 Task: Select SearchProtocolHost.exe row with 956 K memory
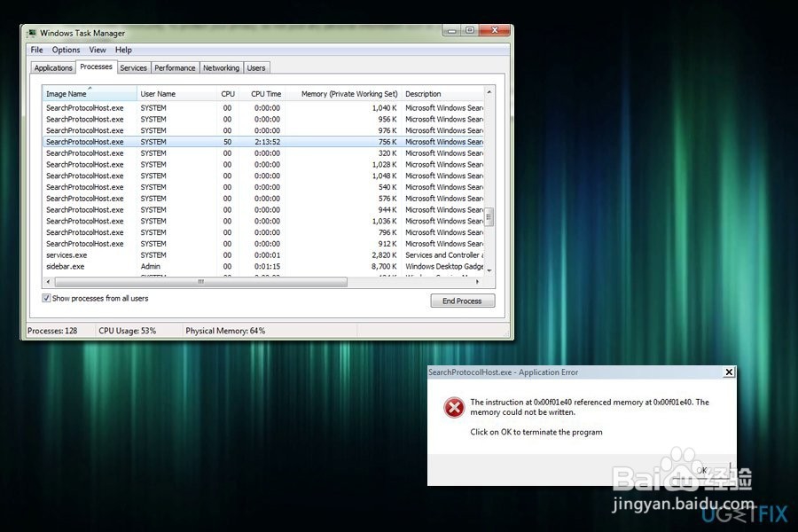click(263, 119)
